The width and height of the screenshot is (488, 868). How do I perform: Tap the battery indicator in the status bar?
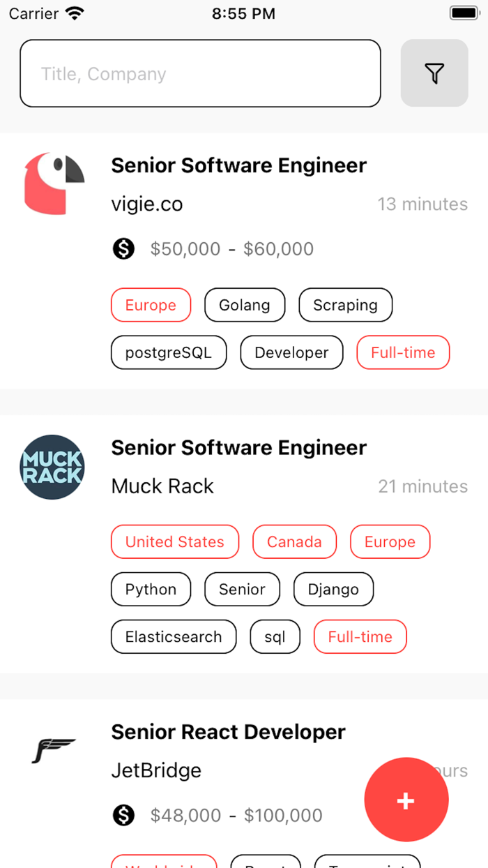click(x=464, y=12)
